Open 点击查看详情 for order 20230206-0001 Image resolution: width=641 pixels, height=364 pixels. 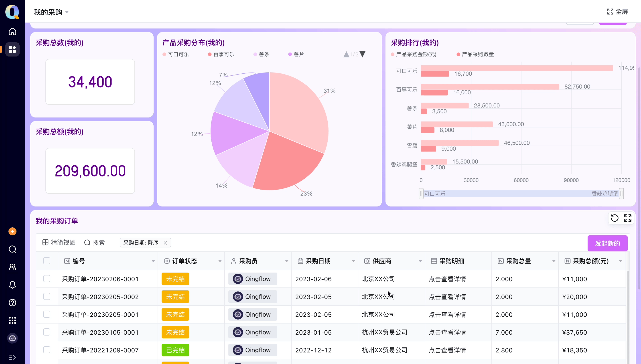pyautogui.click(x=447, y=279)
